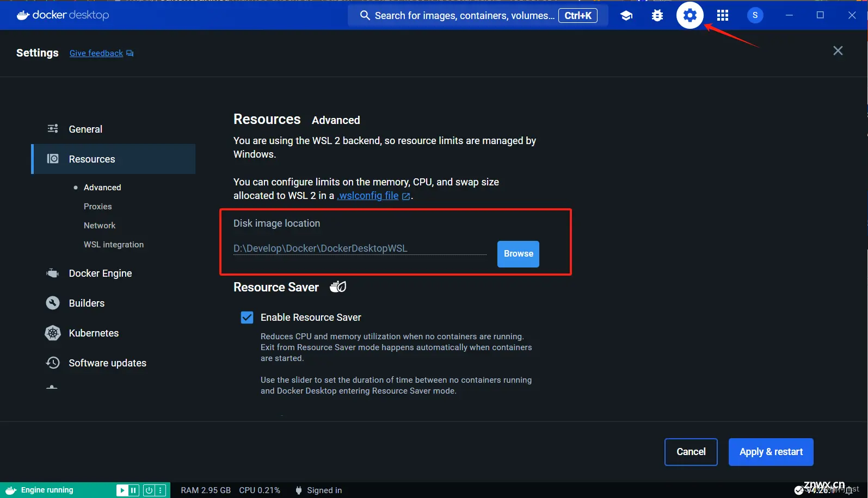Click the Disk image location label

click(x=276, y=223)
